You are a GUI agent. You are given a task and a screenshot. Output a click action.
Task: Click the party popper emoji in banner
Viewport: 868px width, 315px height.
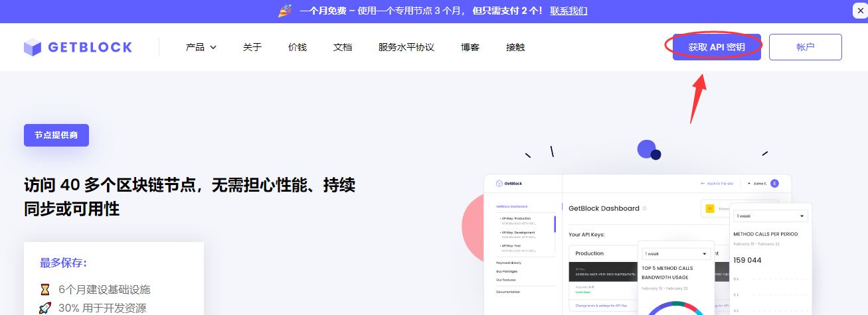(x=284, y=11)
